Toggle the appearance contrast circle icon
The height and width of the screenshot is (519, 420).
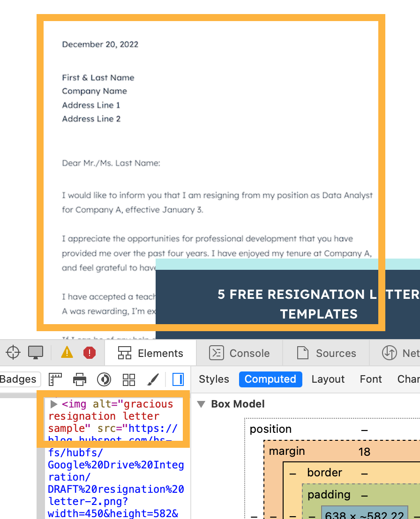tap(104, 379)
